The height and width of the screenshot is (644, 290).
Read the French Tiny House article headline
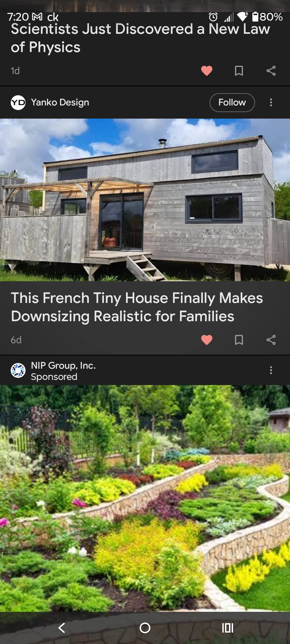137,307
